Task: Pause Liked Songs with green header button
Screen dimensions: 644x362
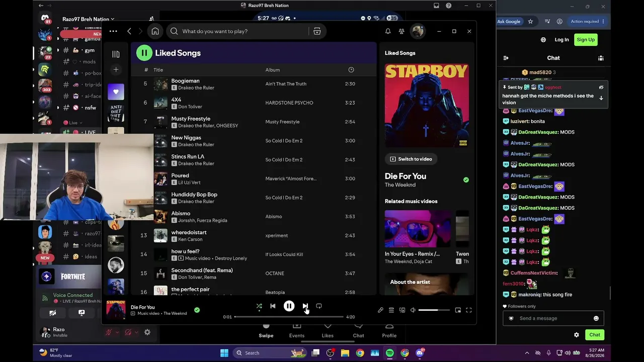Action: click(x=144, y=53)
